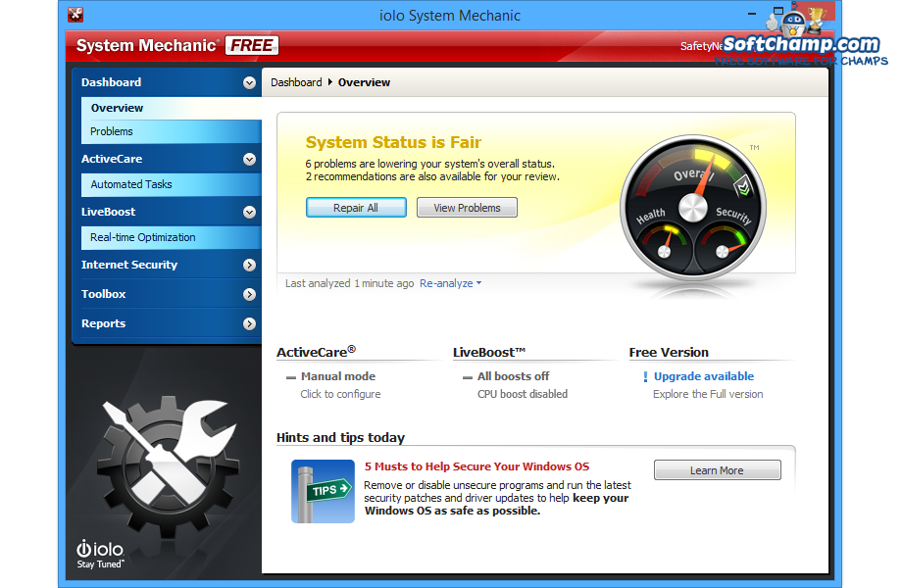Click the Overall status gauge

[x=693, y=208]
